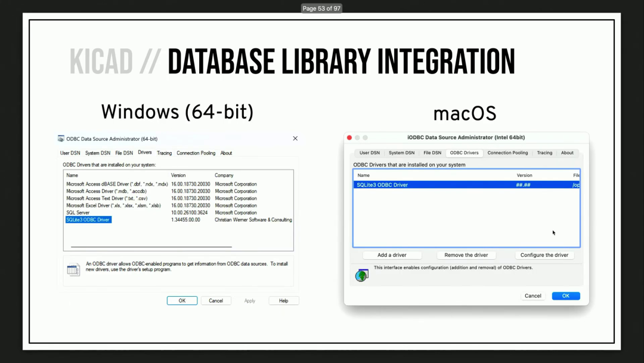Screen dimensions: 644x363
Task: Click the Version column header in Windows list
Action: pyautogui.click(x=178, y=175)
